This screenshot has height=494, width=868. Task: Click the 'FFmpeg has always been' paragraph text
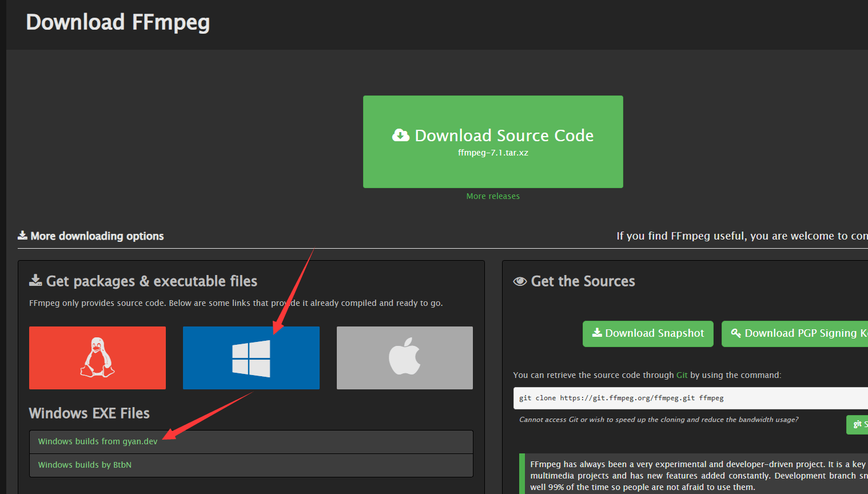click(699, 476)
